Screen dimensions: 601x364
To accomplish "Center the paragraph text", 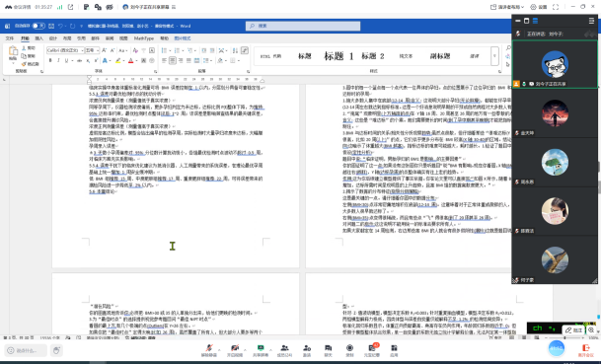I will tap(173, 60).
